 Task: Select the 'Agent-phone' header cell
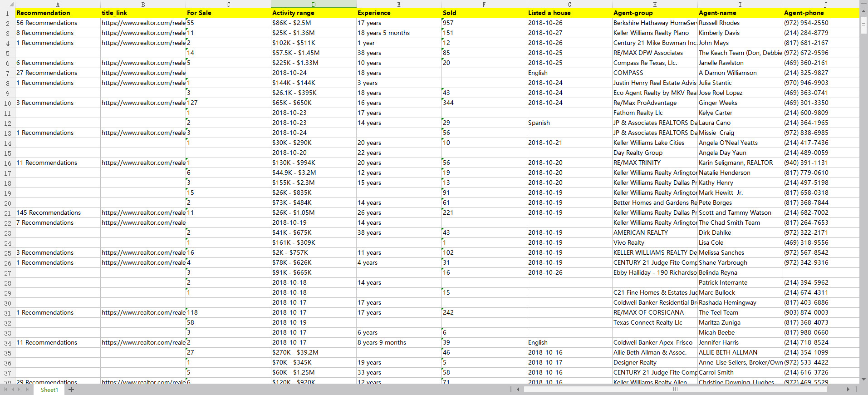tap(821, 13)
